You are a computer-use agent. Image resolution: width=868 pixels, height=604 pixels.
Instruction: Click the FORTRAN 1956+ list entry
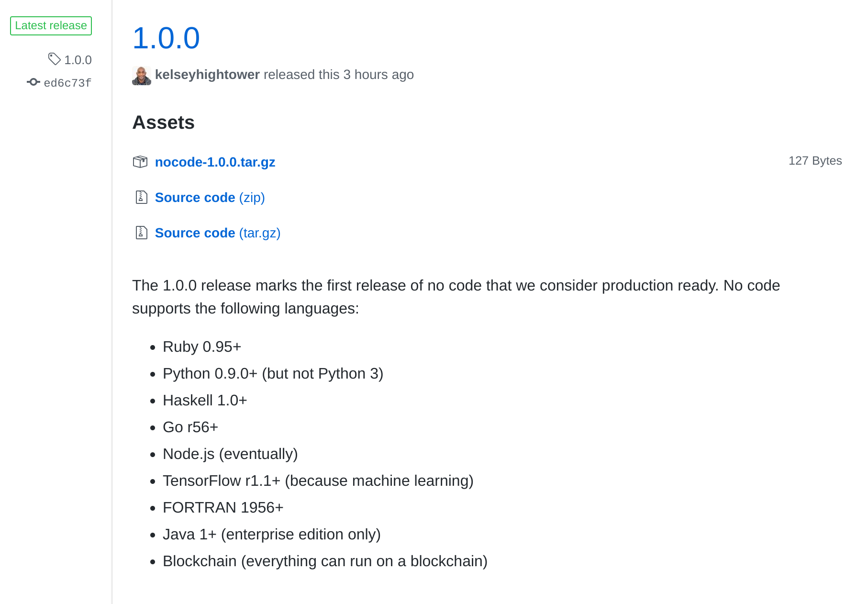point(223,507)
